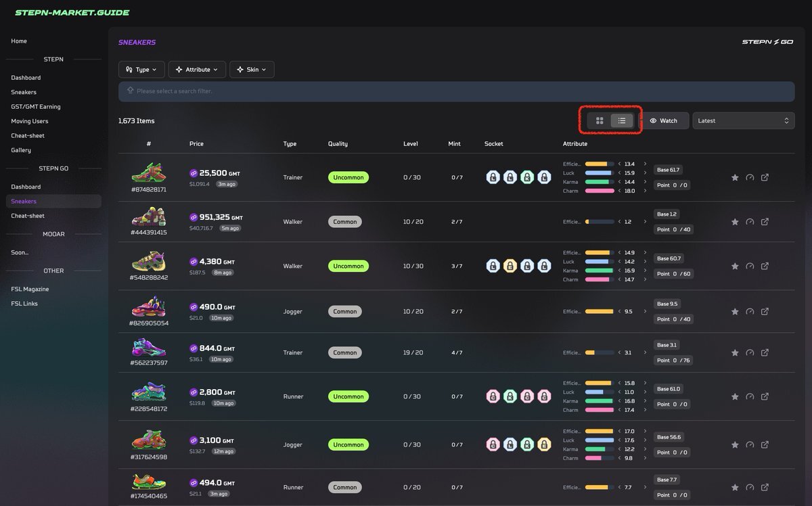Open FSL Magazine link
Viewport: 812px width, 506px height.
30,289
